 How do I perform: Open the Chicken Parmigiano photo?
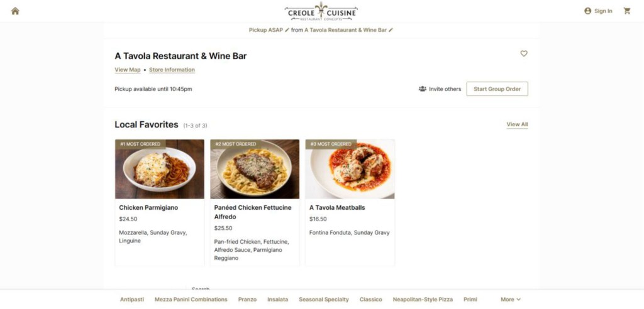[159, 169]
